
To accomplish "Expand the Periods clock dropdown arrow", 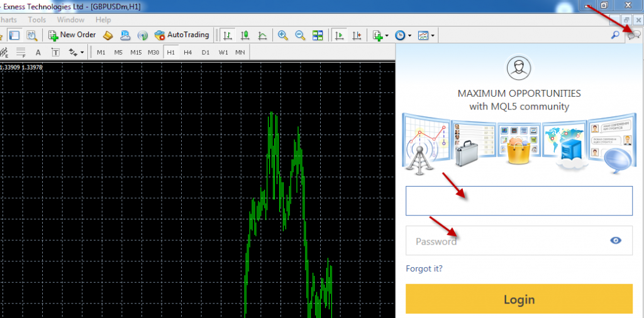I will tap(409, 36).
